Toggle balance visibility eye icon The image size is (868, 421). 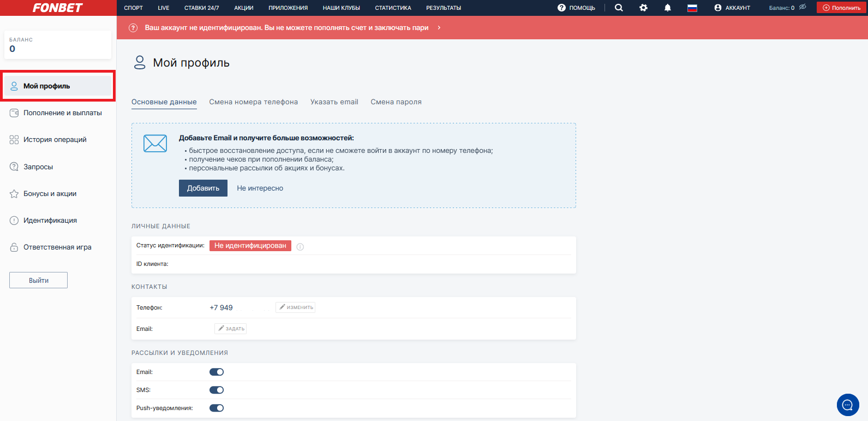pos(803,7)
